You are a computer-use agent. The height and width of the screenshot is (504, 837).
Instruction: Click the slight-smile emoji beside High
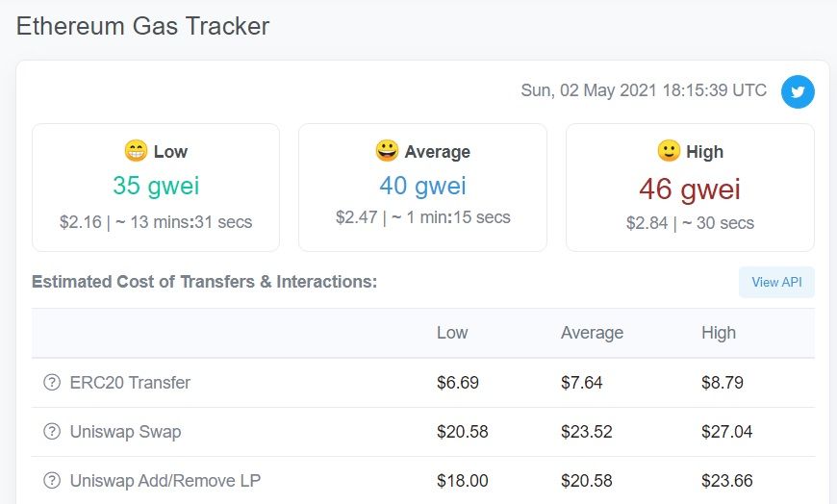tap(669, 151)
